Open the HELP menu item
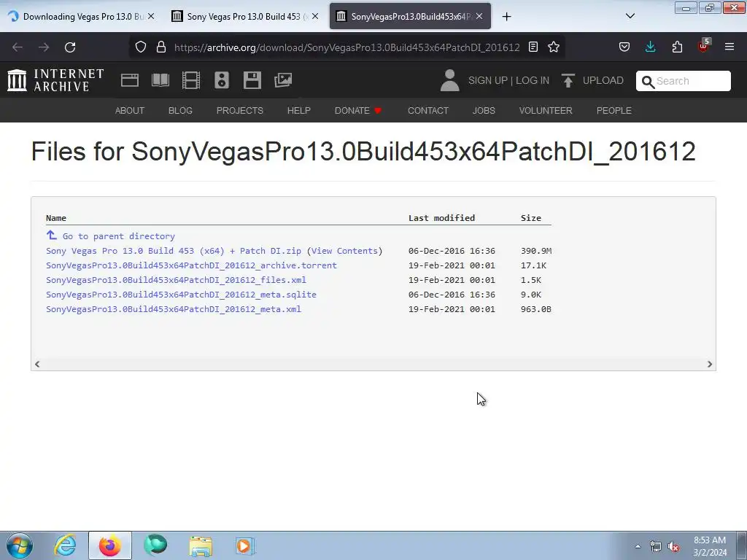Viewport: 747px width, 560px height. click(298, 111)
